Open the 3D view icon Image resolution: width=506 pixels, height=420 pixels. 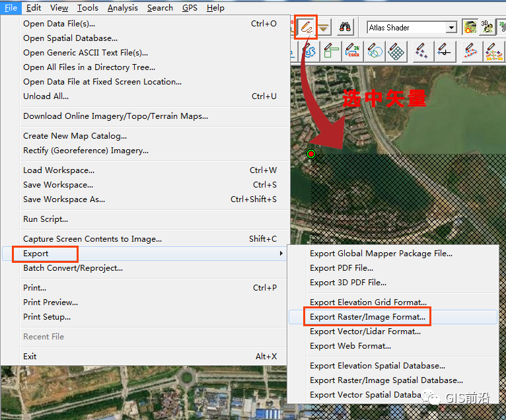coord(487,27)
